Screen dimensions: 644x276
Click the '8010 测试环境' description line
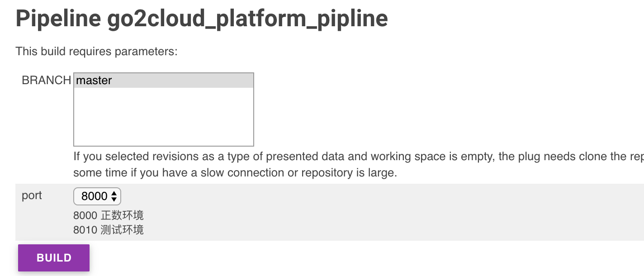(109, 230)
